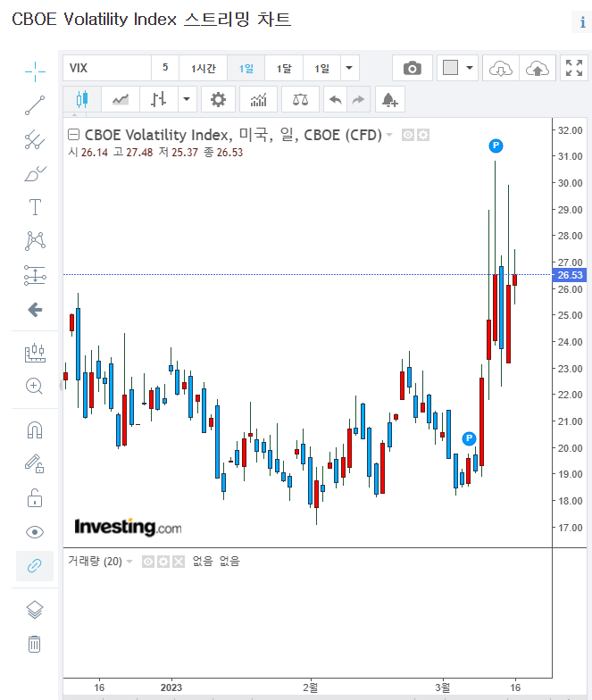This screenshot has height=700, width=592.
Task: Take a chart snapshot with camera icon
Action: click(x=413, y=68)
